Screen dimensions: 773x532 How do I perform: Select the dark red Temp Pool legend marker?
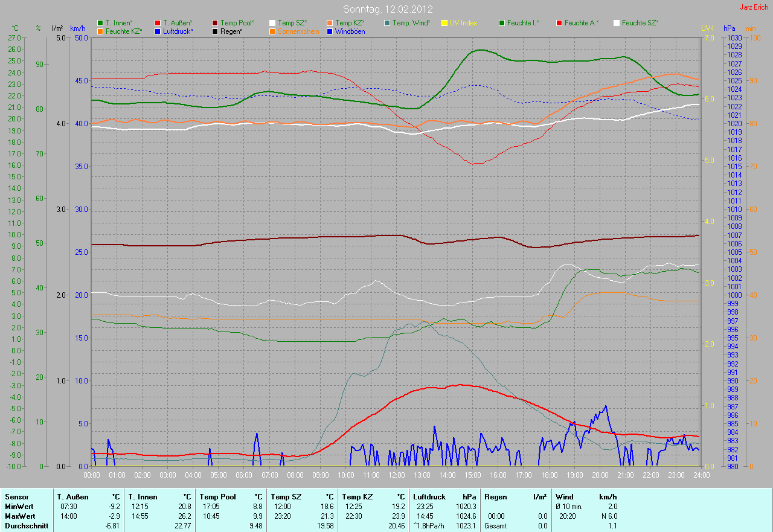[x=215, y=23]
